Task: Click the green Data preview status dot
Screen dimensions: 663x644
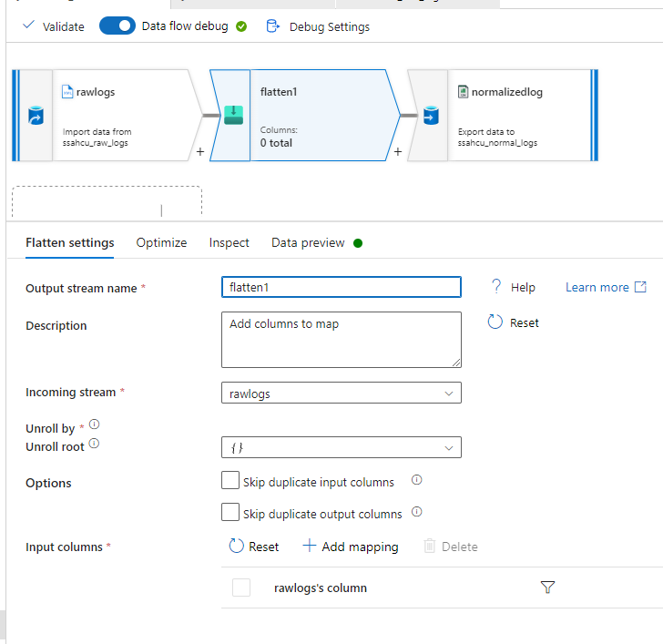Action: [358, 243]
